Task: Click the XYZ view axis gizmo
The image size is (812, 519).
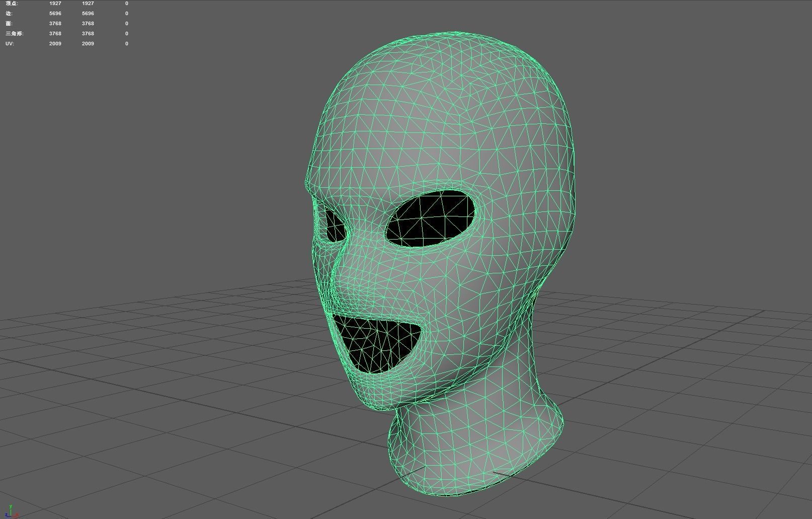Action: click(x=11, y=511)
